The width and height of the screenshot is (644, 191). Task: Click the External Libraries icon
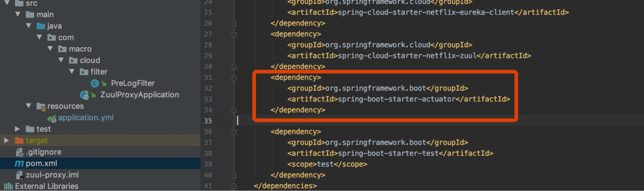[x=9, y=186]
